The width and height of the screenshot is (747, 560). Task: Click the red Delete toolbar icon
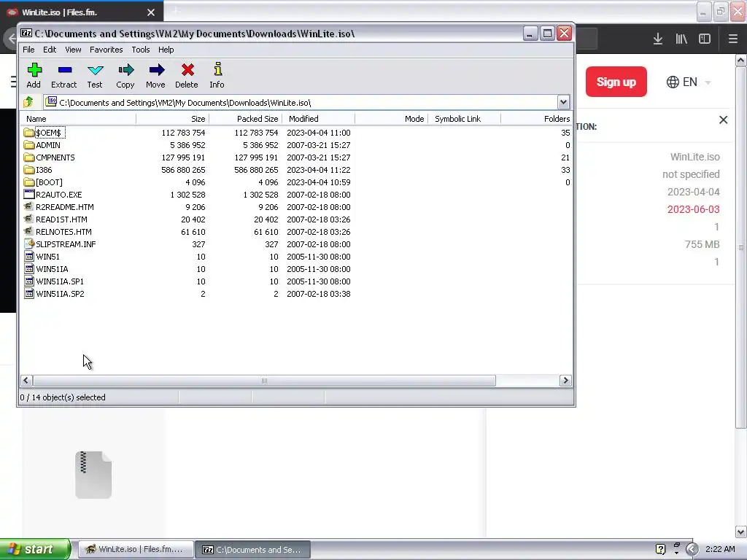187,70
